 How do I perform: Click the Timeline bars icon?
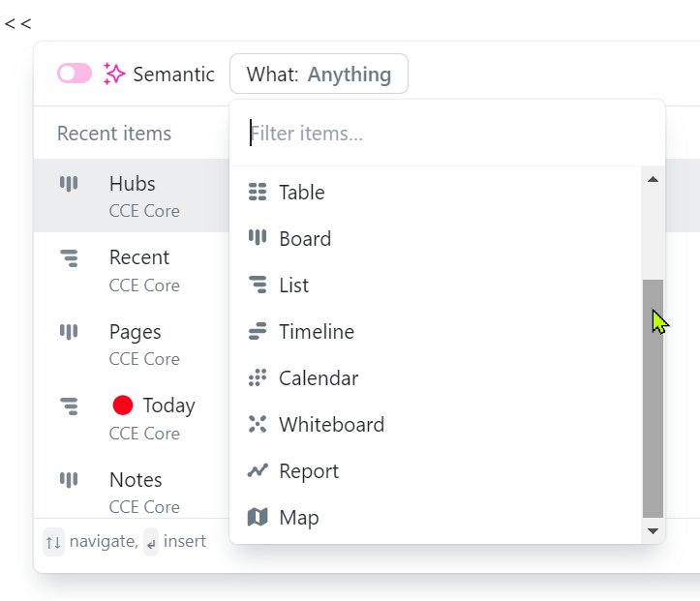[x=258, y=331]
